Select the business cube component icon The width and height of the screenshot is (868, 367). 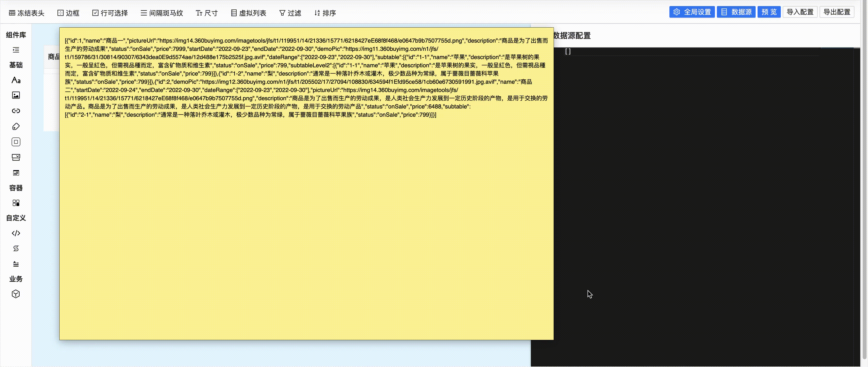click(16, 294)
